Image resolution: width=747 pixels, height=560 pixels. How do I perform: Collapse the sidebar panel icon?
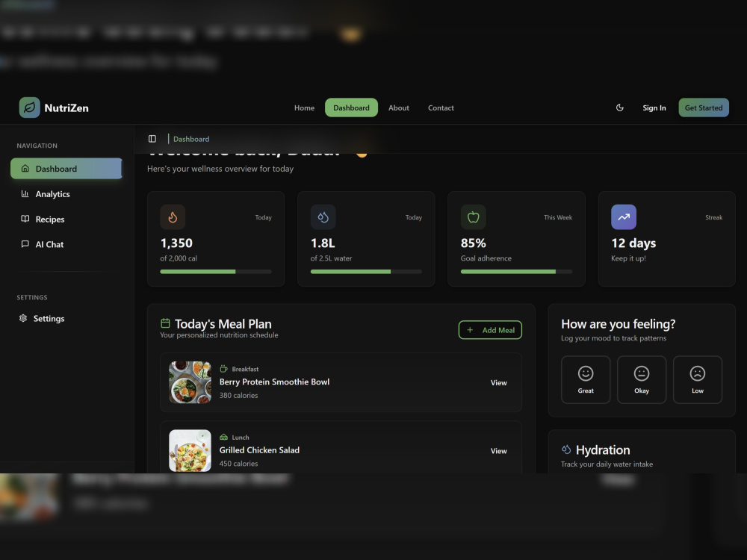tap(152, 139)
